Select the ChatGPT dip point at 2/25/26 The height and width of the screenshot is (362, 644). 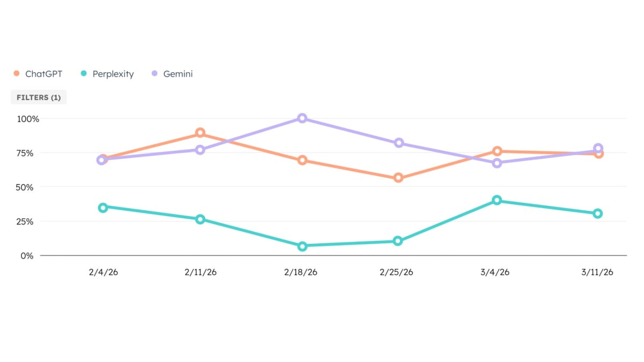(397, 177)
